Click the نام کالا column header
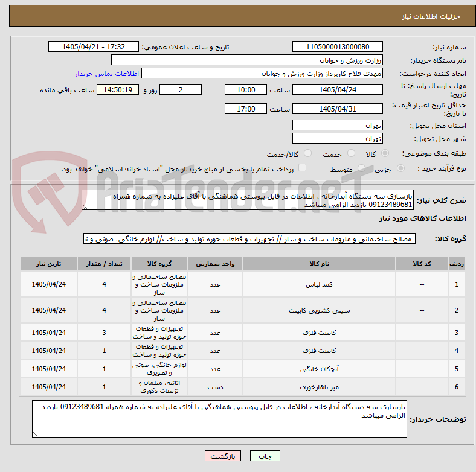 (x=319, y=264)
